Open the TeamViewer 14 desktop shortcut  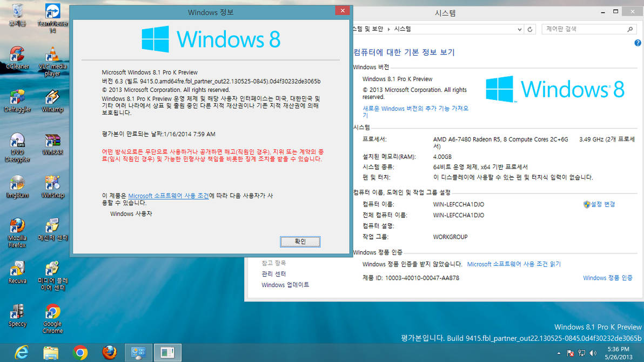pyautogui.click(x=52, y=18)
